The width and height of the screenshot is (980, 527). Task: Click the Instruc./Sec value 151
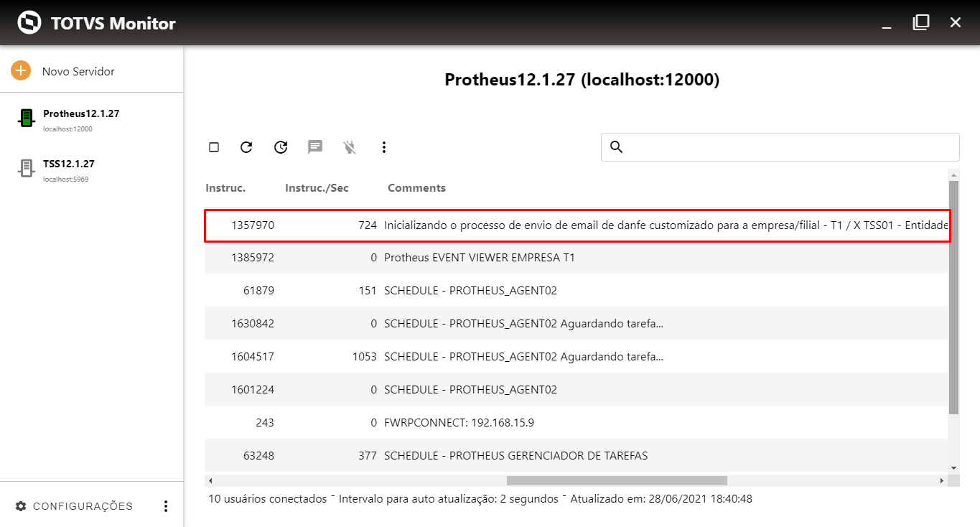click(x=368, y=291)
